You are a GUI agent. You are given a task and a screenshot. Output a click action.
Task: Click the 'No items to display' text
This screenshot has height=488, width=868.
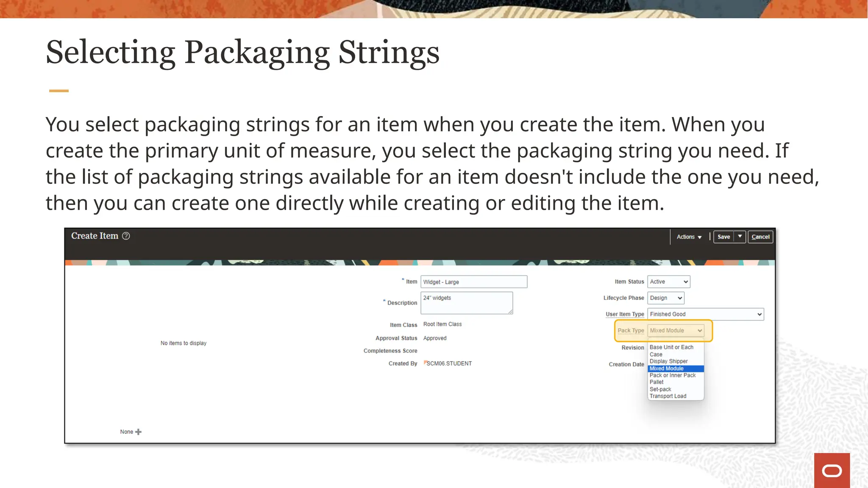click(184, 343)
